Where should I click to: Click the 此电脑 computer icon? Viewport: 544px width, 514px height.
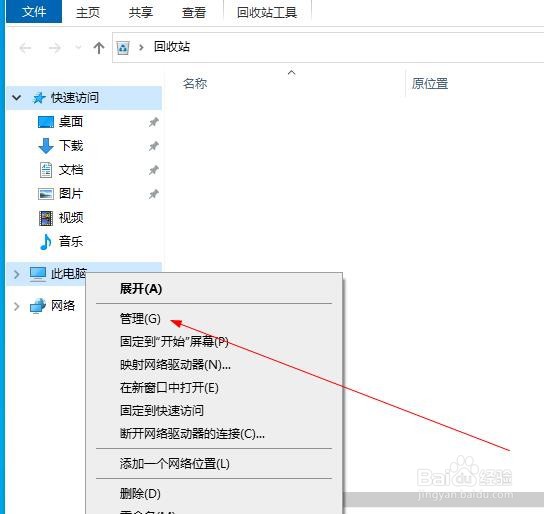tap(38, 274)
